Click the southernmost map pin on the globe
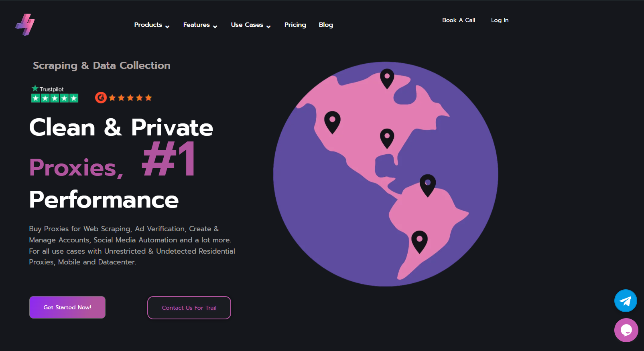This screenshot has width=644, height=351. [x=419, y=242]
